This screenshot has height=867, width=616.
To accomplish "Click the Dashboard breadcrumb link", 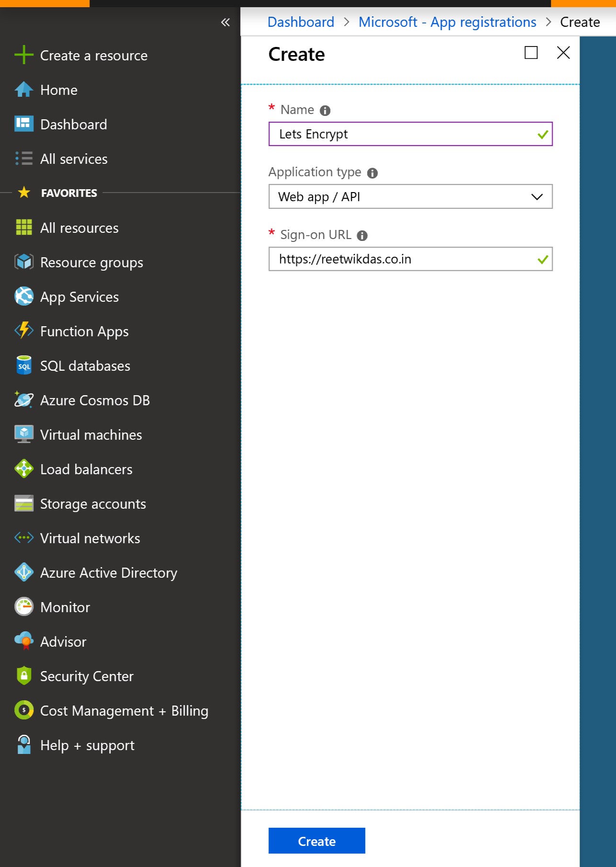I will 301,22.
